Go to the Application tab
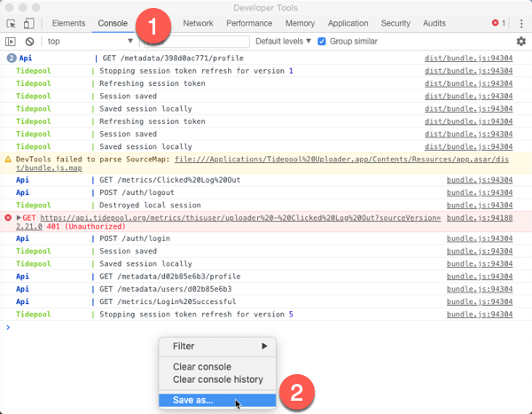The width and height of the screenshot is (532, 414). (348, 23)
